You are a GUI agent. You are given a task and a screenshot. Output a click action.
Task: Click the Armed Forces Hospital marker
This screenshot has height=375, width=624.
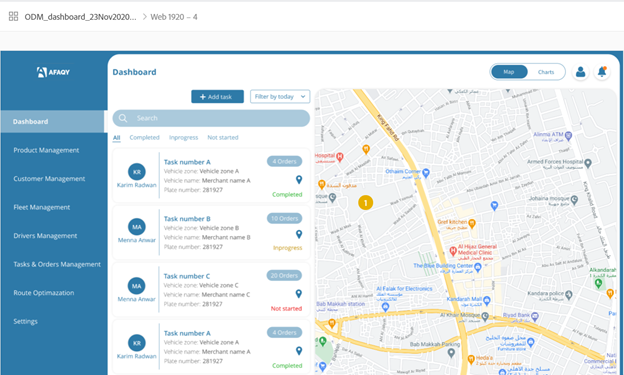588,163
